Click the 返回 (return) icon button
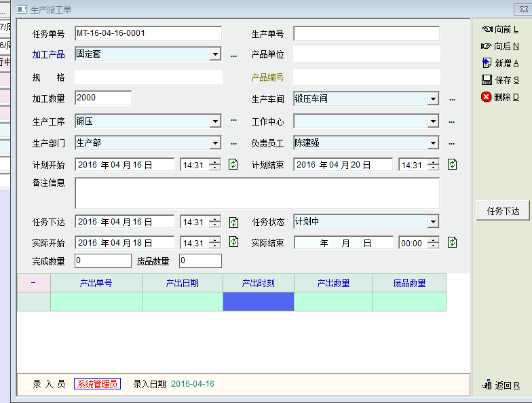532x403 pixels. (487, 385)
